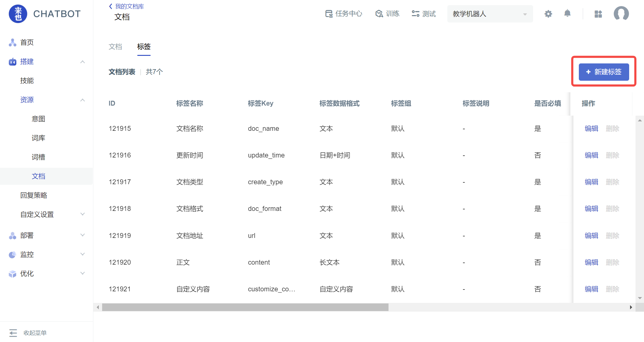Click the horizontal scrollbar thumb
The width and height of the screenshot is (644, 342).
245,307
